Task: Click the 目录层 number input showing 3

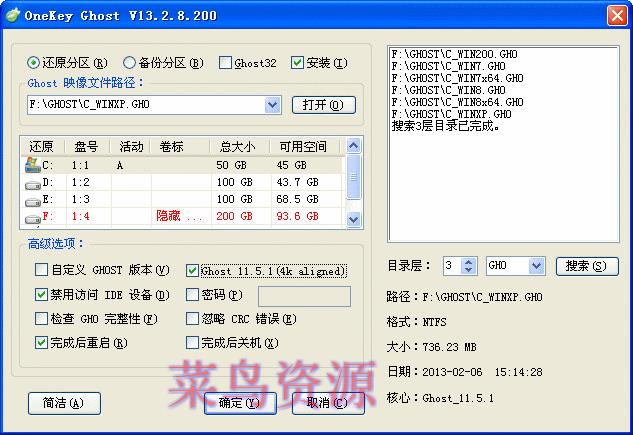Action: (452, 266)
